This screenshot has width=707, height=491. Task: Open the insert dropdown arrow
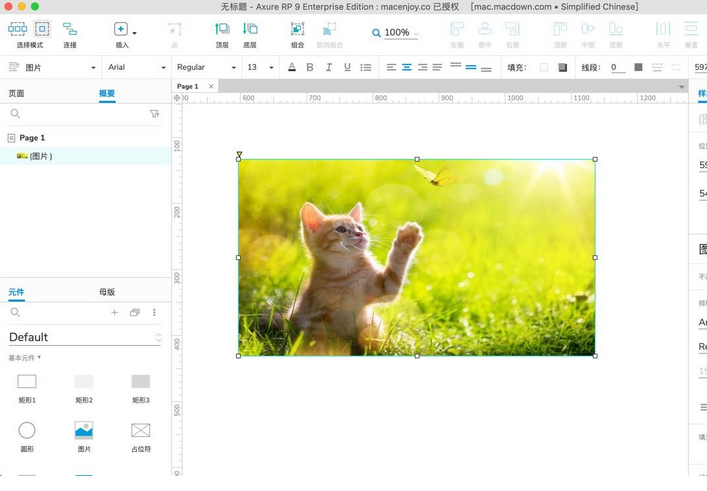(x=134, y=33)
